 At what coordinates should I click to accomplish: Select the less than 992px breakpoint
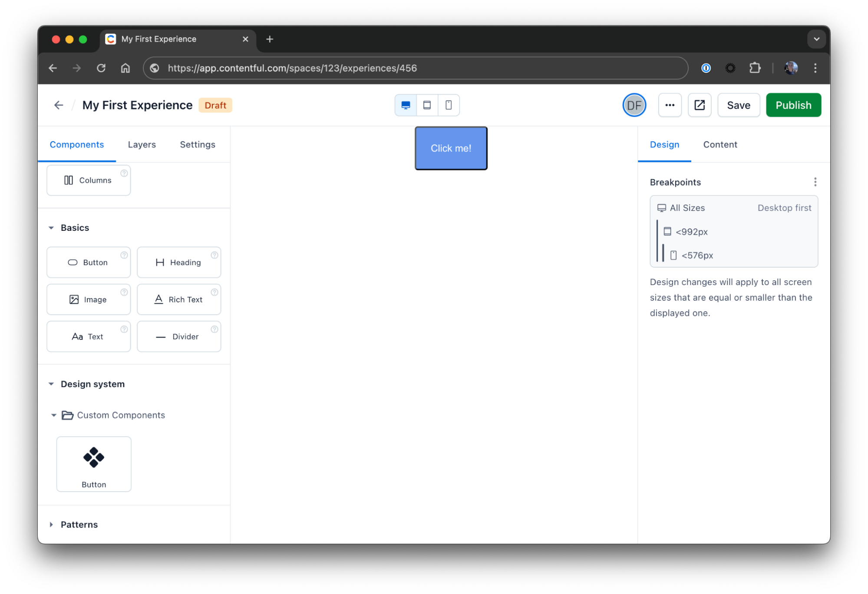coord(693,231)
